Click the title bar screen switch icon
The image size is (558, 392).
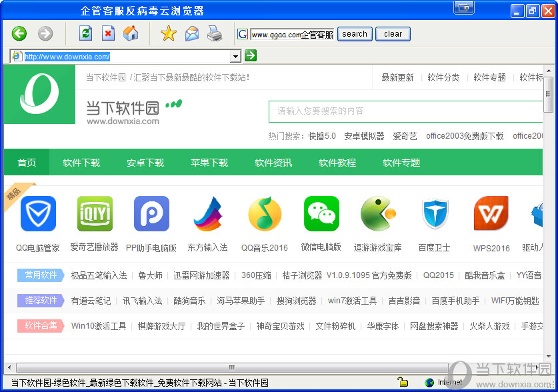[x=464, y=7]
